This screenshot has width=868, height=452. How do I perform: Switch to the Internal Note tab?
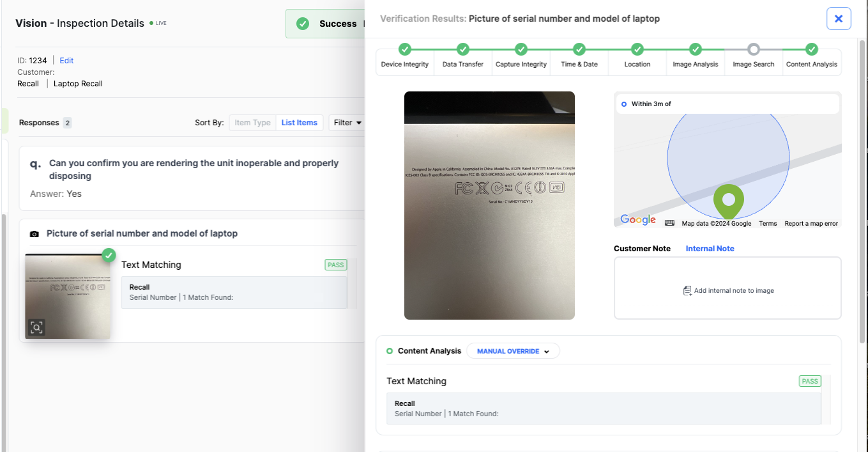pyautogui.click(x=710, y=249)
